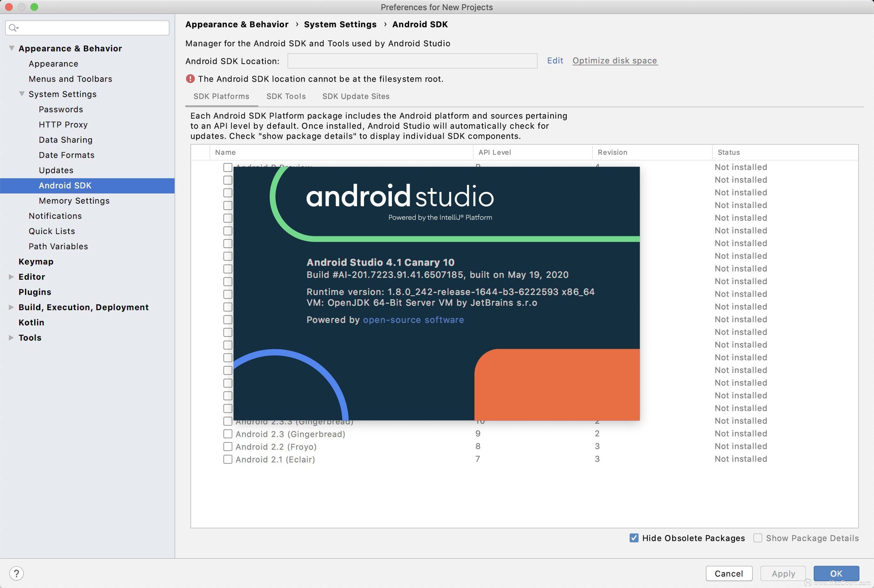Click the "Build #AI-201.7223.91.41.6507185" line

click(x=438, y=275)
